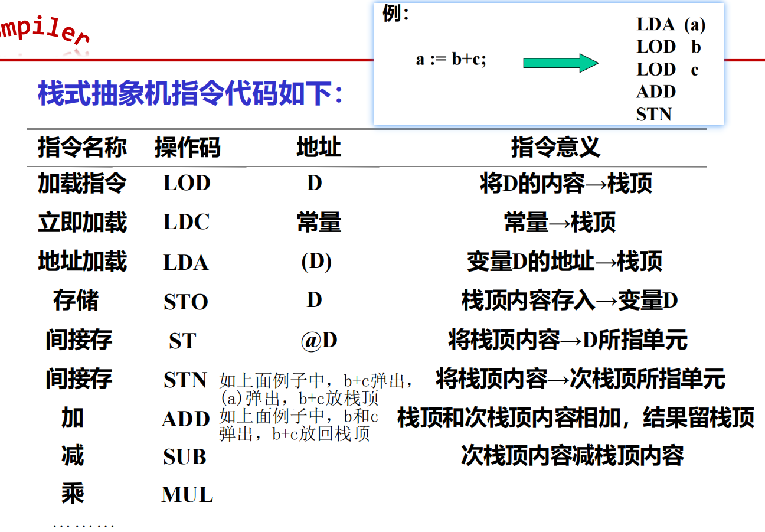Screen dimensions: 765x532
Task: Click the MUL opcode entry
Action: coord(188,495)
